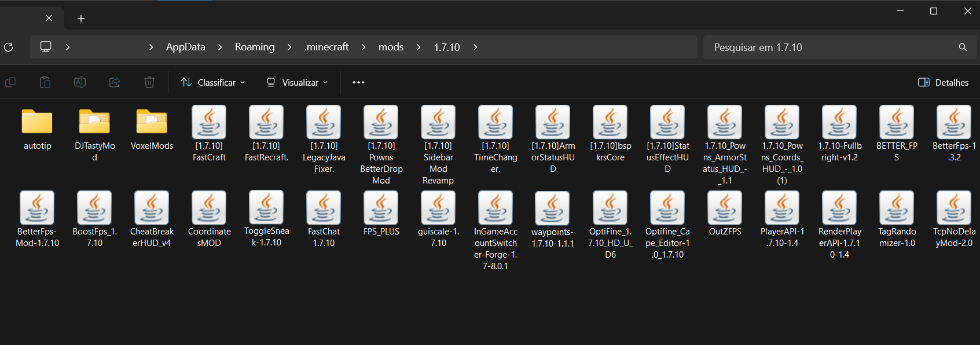The height and width of the screenshot is (345, 980).
Task: Navigate to mods in breadcrumb
Action: (391, 47)
